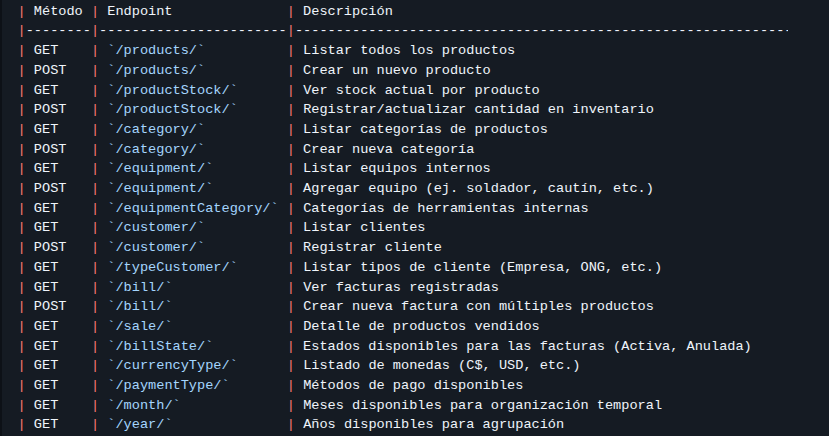The image size is (829, 436).
Task: Click 'Crear nueva categoría' description
Action: (388, 149)
